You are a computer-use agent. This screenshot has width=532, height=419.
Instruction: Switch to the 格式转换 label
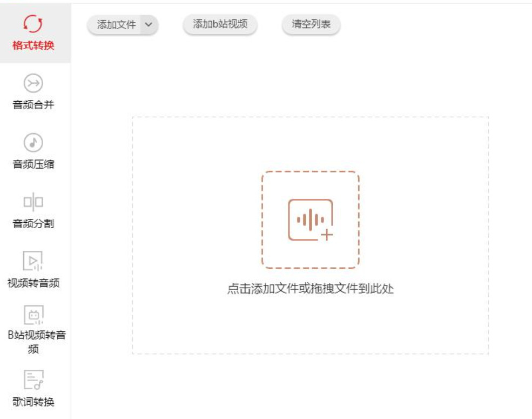click(33, 45)
